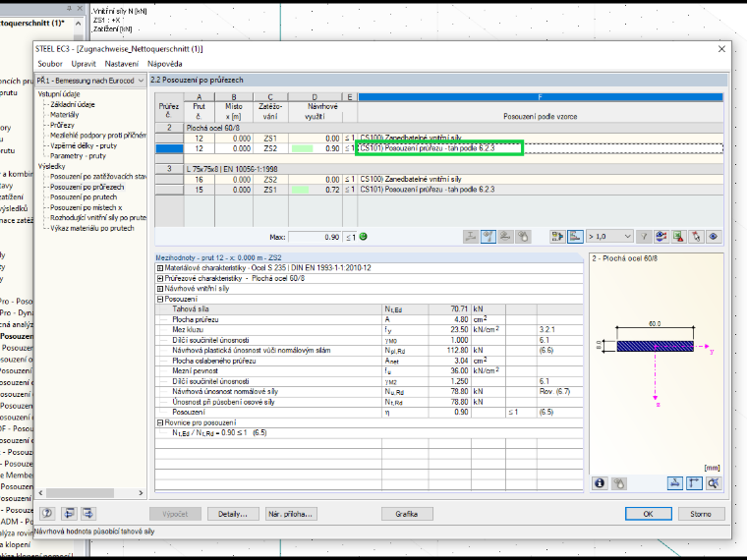747x560 pixels.
Task: Click the grayed icon beside the info icon
Action: coord(619,483)
